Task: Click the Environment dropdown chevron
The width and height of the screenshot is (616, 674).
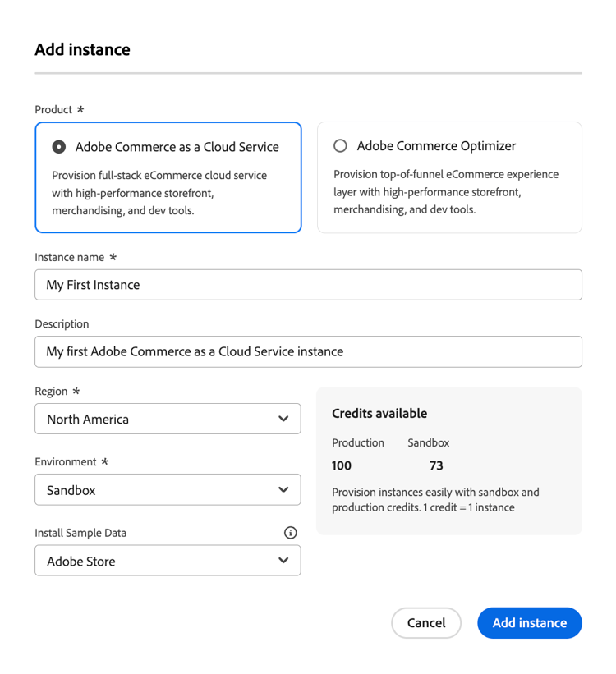Action: [283, 489]
